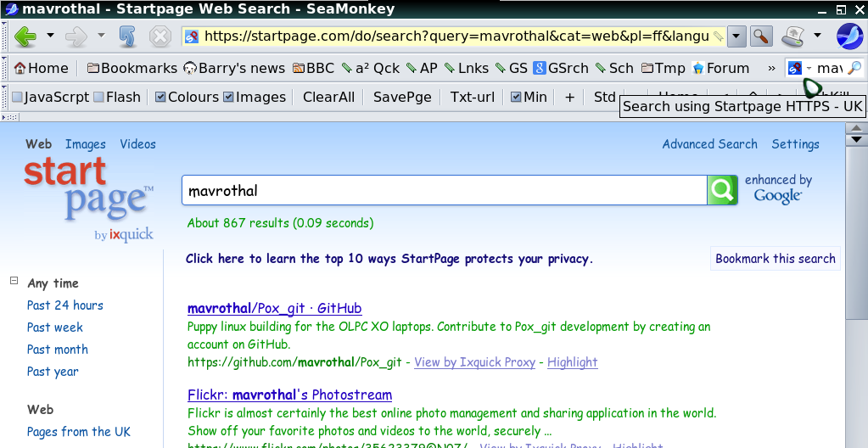Stop loading with the grey X icon
Image resolution: width=868 pixels, height=448 pixels.
[160, 36]
